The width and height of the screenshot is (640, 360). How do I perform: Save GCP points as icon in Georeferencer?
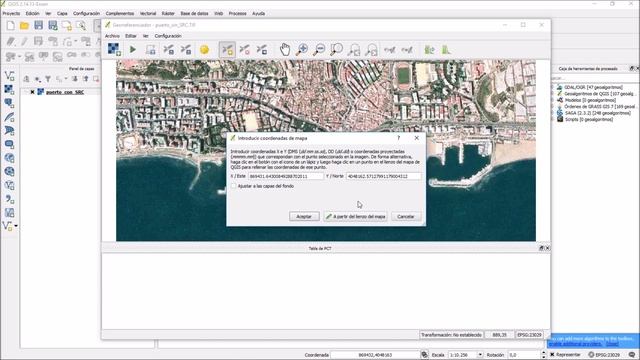click(x=186, y=49)
